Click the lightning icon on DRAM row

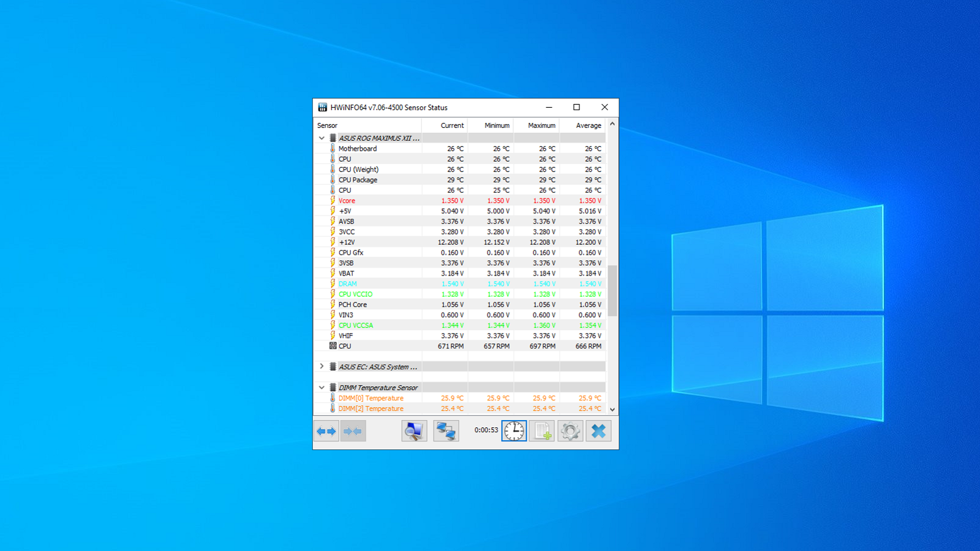pyautogui.click(x=333, y=284)
